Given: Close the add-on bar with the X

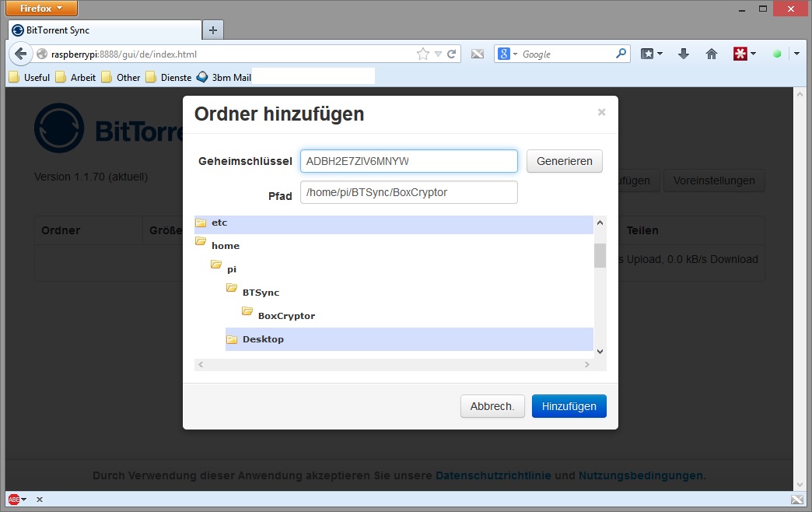Looking at the screenshot, I should click(40, 500).
